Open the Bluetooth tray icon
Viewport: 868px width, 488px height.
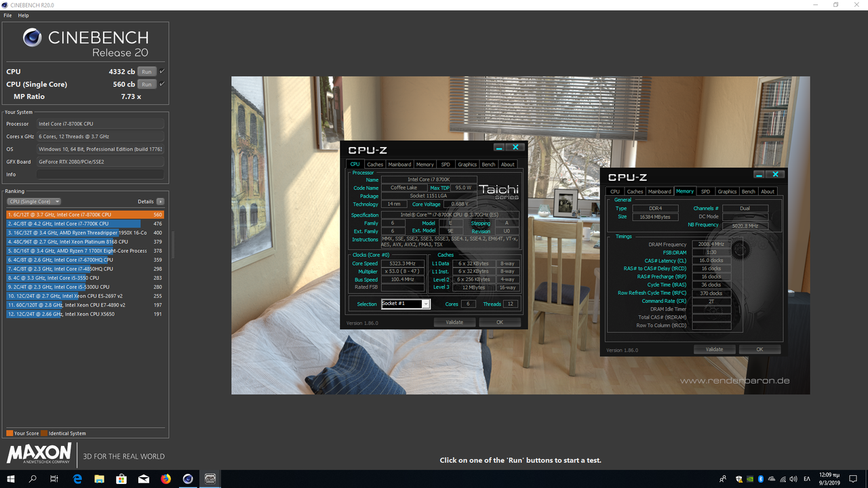pyautogui.click(x=761, y=479)
